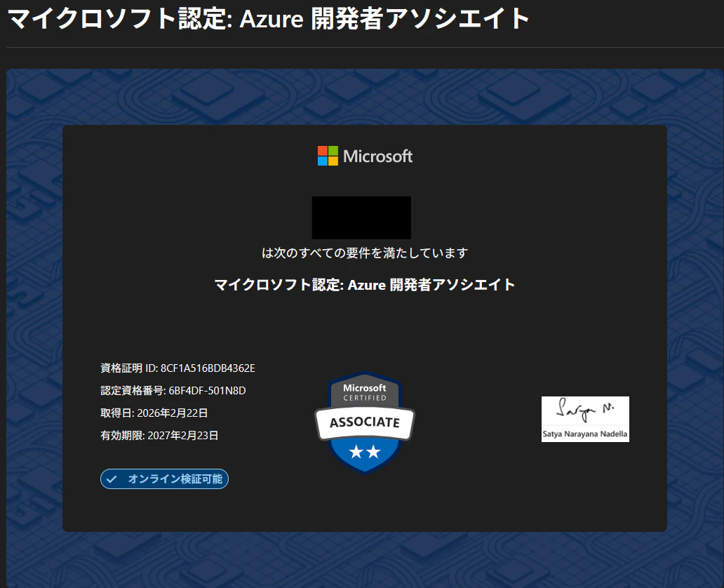Viewport: 724px width, 588px height.
Task: Click the Satya Narayana Nadella printed name
Action: click(585, 434)
